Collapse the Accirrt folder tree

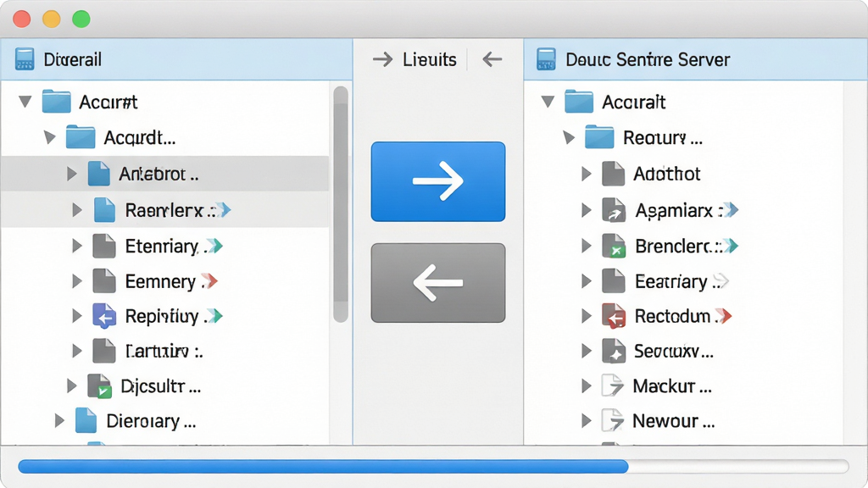coord(25,102)
